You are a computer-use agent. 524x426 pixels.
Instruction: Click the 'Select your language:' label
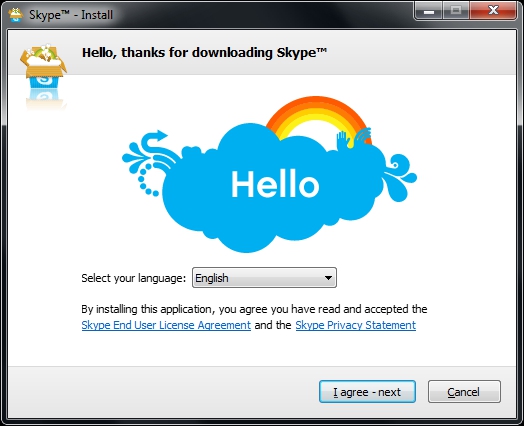(133, 278)
